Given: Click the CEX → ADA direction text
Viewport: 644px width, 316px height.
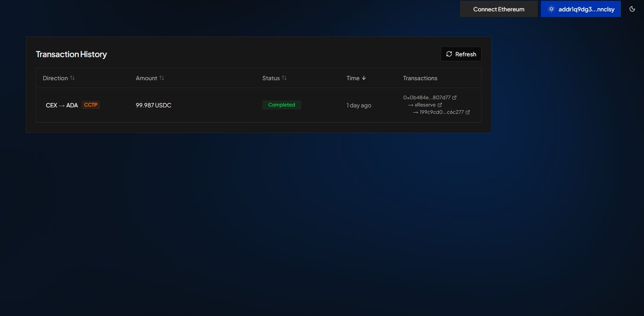Looking at the screenshot, I should pyautogui.click(x=62, y=105).
